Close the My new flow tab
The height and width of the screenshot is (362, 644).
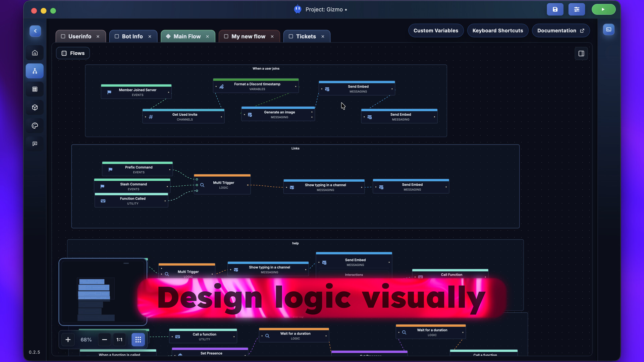coord(272,37)
